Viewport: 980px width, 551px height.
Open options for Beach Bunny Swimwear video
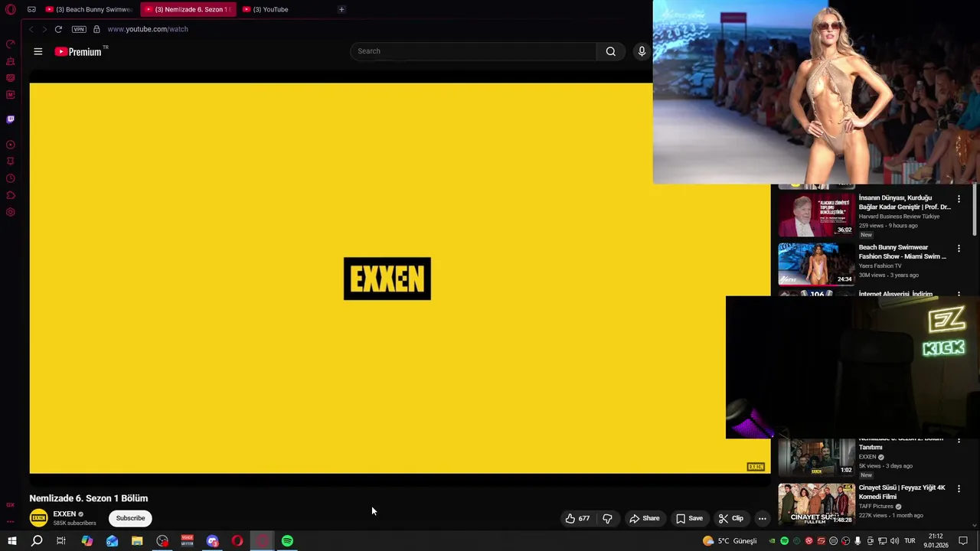click(x=959, y=249)
